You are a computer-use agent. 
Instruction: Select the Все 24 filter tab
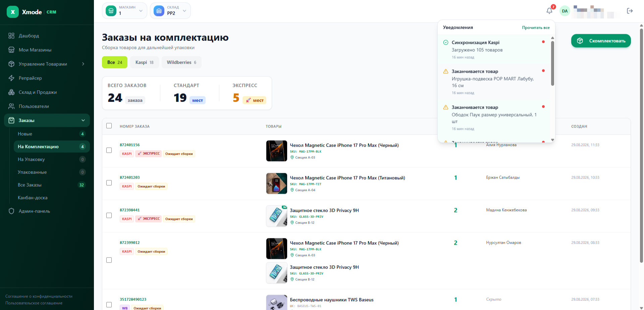tap(115, 62)
